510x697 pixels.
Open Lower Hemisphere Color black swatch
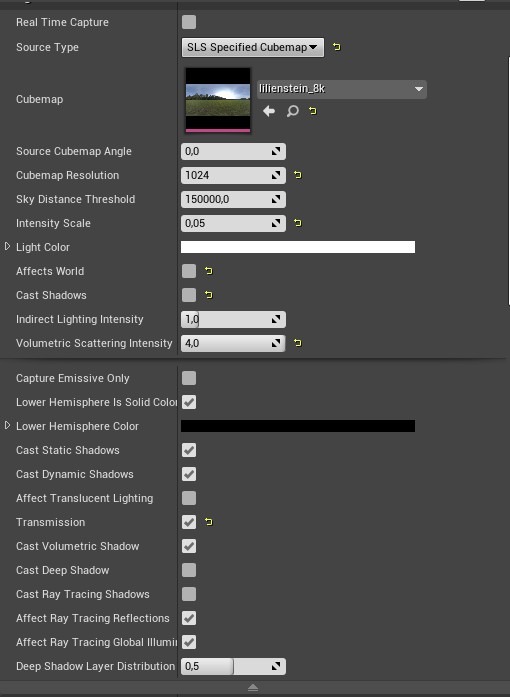click(x=298, y=426)
